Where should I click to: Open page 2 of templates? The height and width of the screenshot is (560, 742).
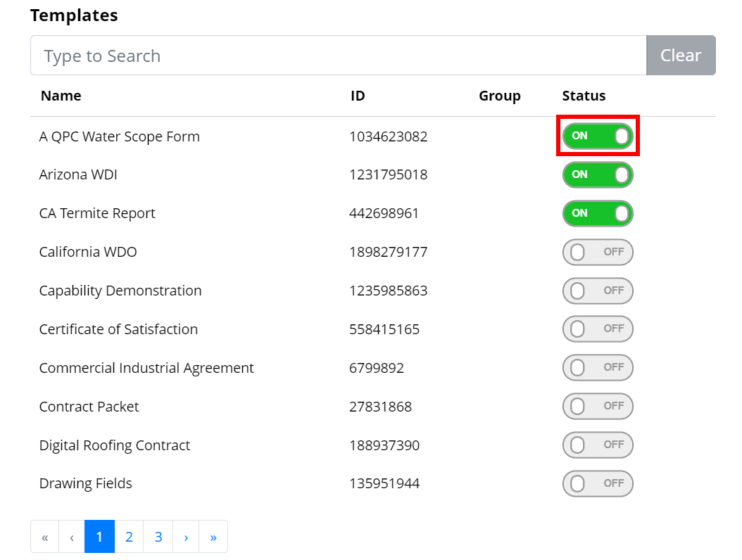(x=129, y=537)
